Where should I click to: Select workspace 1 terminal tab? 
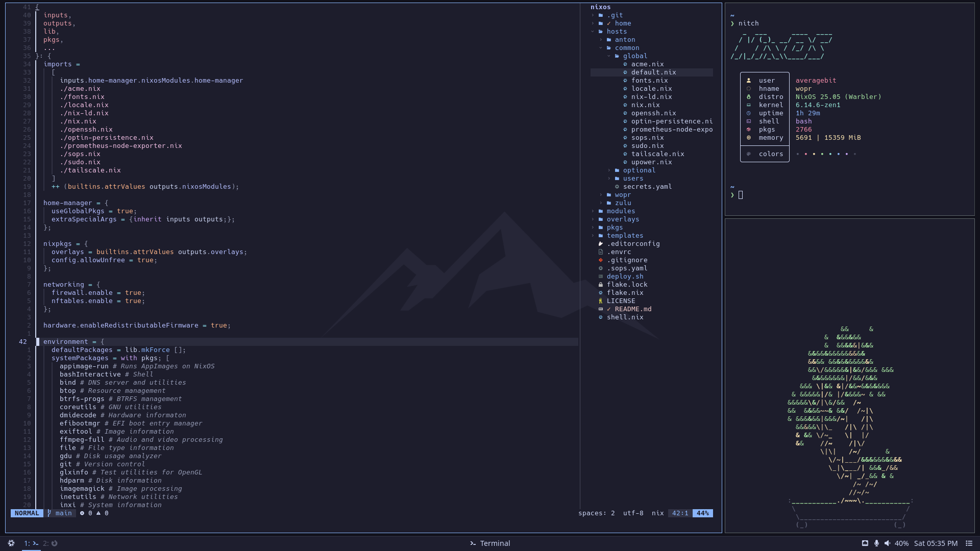coord(31,543)
